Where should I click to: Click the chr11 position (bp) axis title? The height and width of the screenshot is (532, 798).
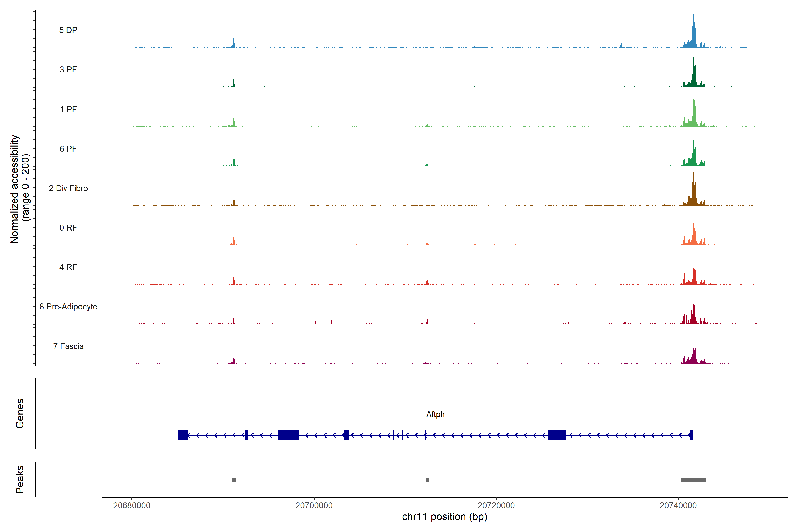444,517
